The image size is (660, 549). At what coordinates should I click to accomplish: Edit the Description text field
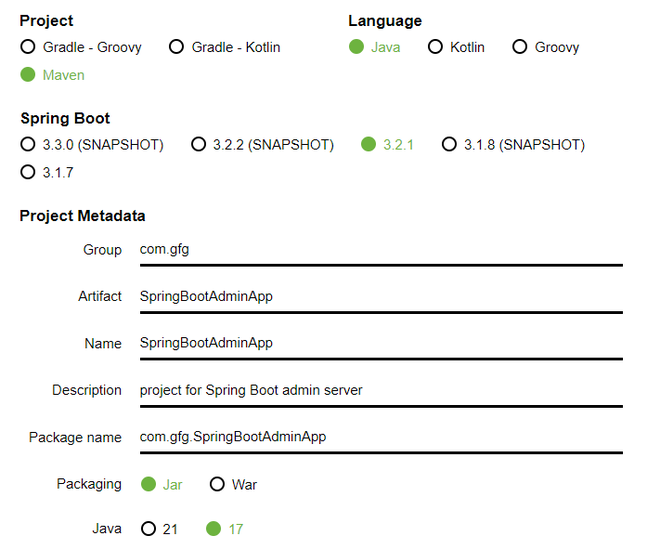point(380,390)
